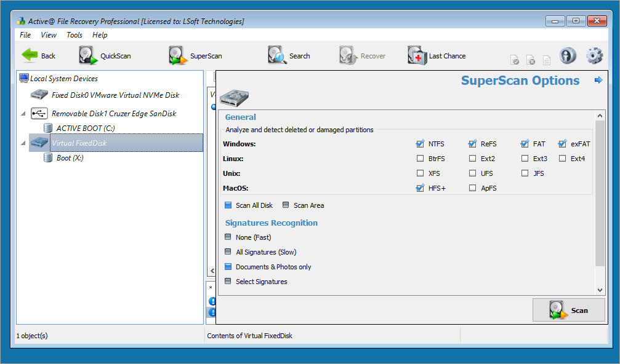The height and width of the screenshot is (364, 620).
Task: Click the Fixed Disk0 VMware drive icon
Action: coord(39,95)
